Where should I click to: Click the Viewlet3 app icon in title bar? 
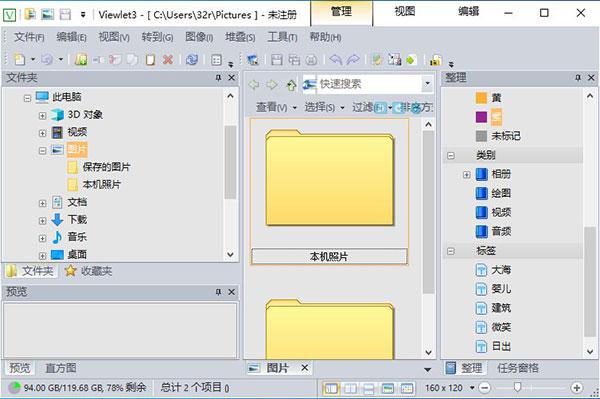pyautogui.click(x=9, y=15)
